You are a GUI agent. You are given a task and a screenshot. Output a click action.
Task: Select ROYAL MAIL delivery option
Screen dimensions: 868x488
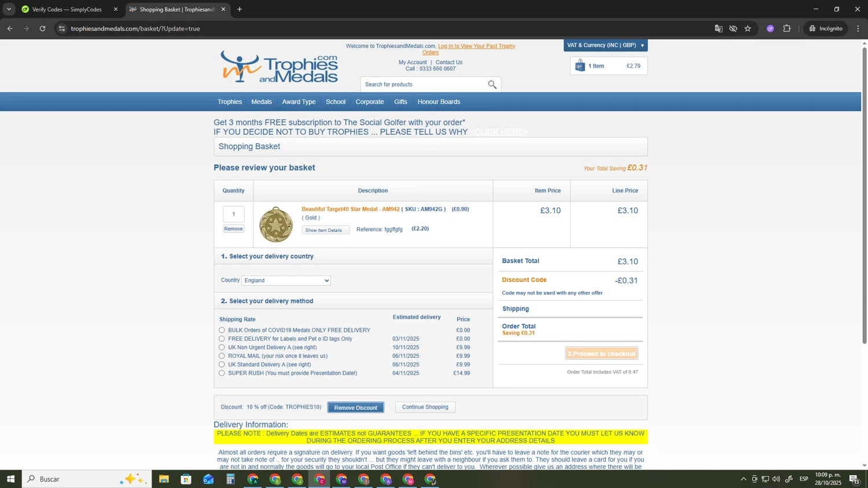tap(222, 356)
